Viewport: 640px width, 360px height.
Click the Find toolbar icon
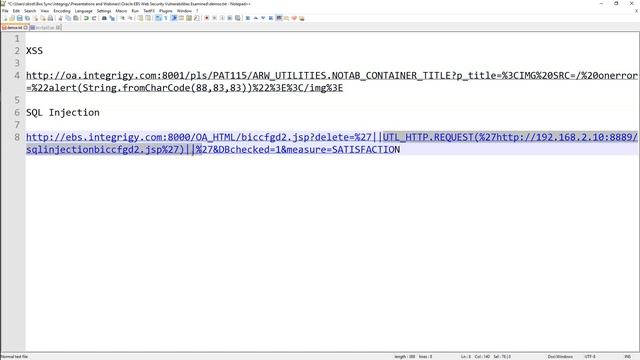pos(104,18)
